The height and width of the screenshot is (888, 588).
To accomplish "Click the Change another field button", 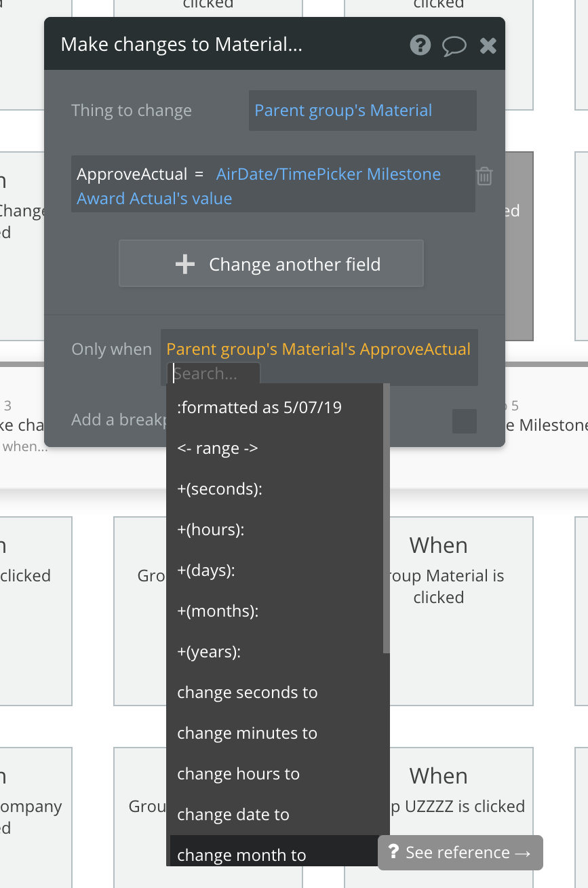I will click(271, 263).
